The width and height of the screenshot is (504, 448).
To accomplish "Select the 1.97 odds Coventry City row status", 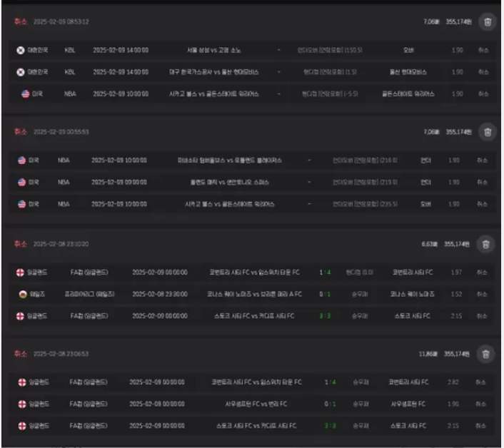I will point(481,273).
